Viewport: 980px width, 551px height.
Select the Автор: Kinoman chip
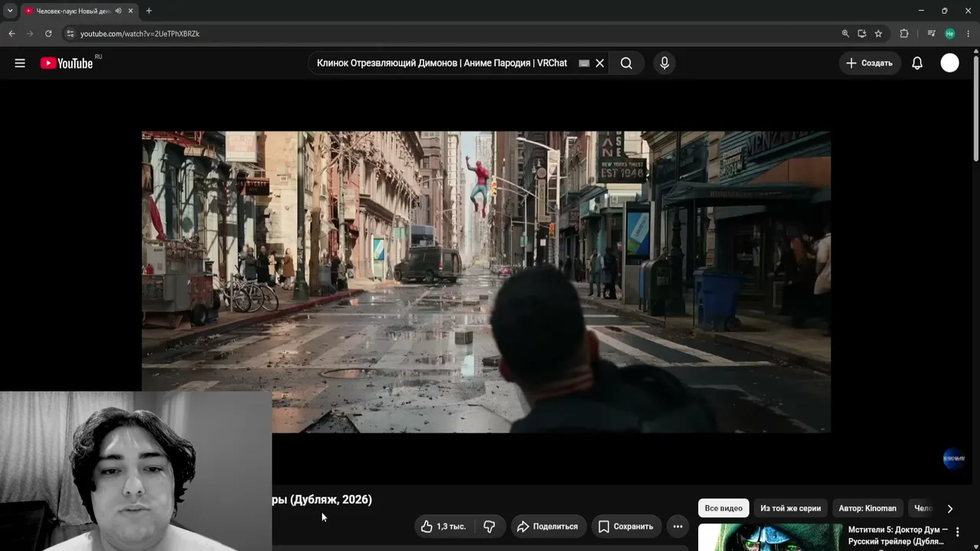[867, 508]
